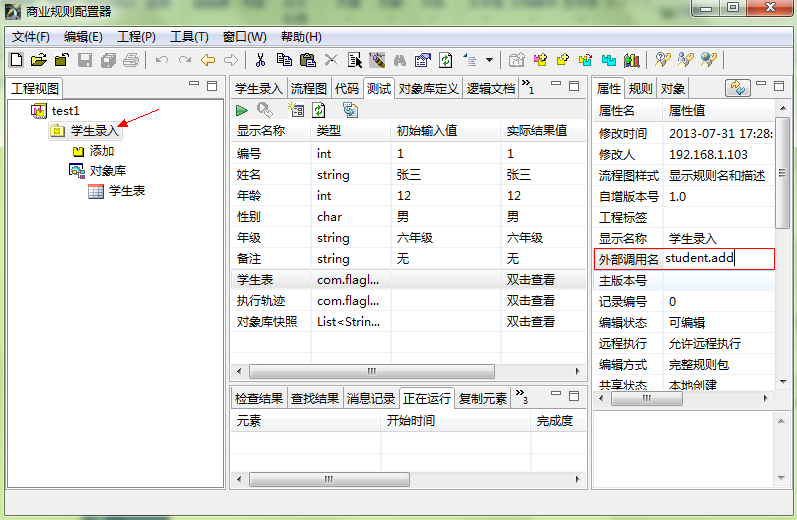This screenshot has width=797, height=520.
Task: Click the teal blocks toolbar icon
Action: click(x=608, y=60)
